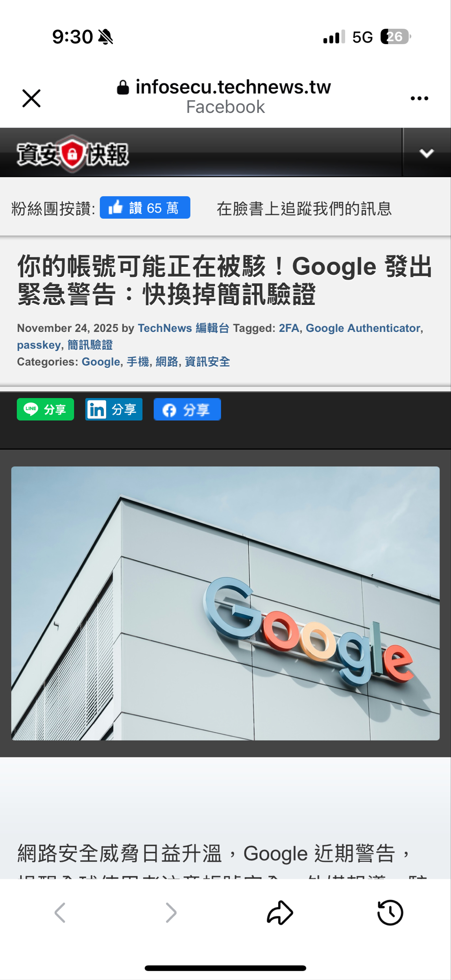Open the 資訊安全 category link
This screenshot has width=451, height=980.
207,362
